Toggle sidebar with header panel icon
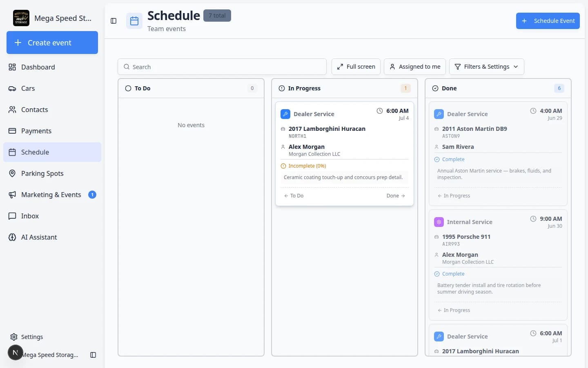This screenshot has height=368, width=588. [114, 21]
